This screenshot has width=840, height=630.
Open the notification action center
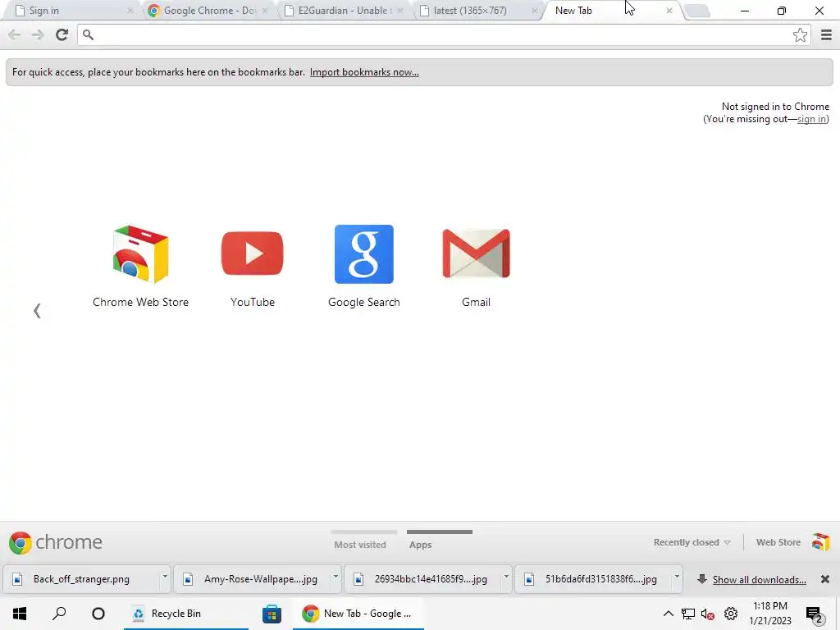(x=815, y=614)
